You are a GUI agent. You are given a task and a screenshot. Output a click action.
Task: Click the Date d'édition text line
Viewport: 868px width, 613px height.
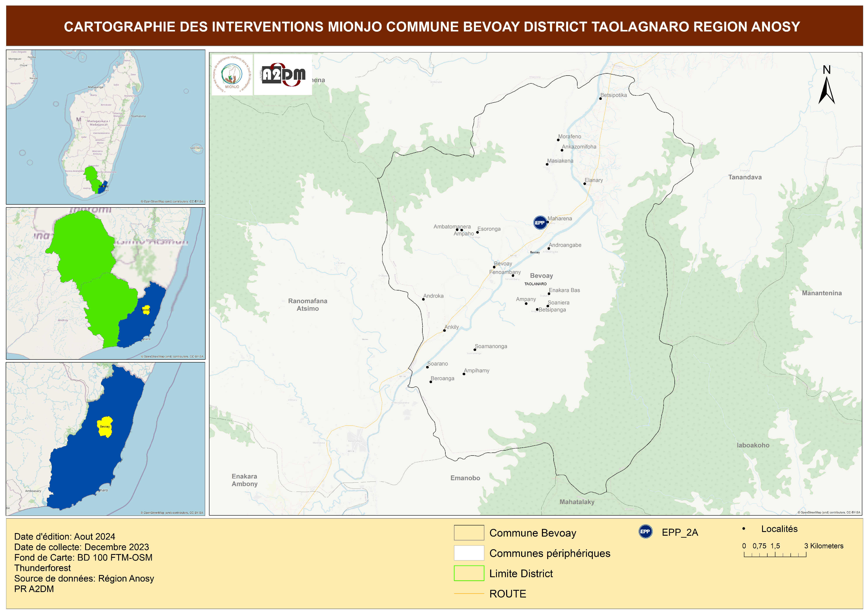[x=65, y=536]
